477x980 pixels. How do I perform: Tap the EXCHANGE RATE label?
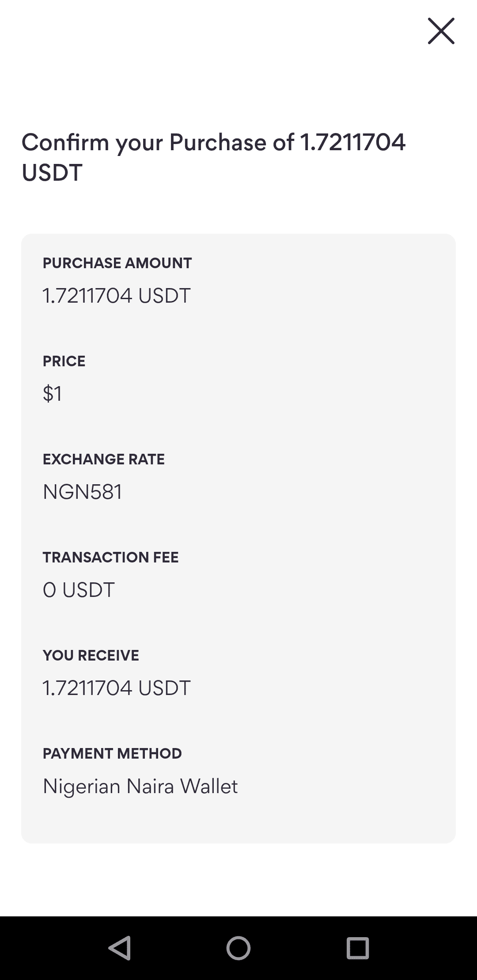coord(103,460)
